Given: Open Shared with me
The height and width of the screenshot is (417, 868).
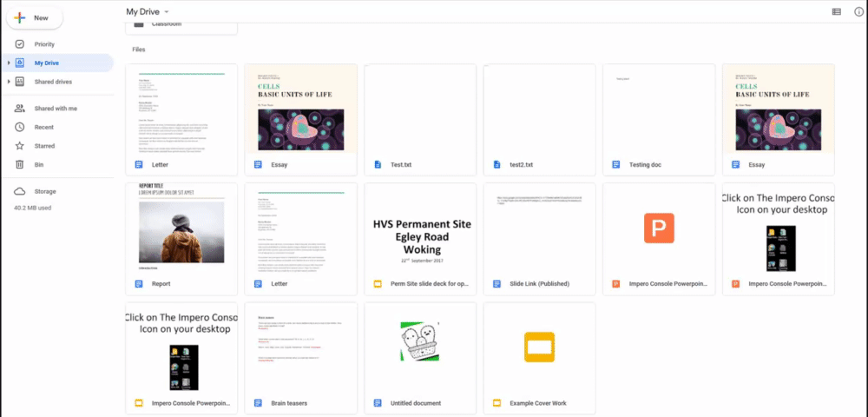Looking at the screenshot, I should pos(57,109).
